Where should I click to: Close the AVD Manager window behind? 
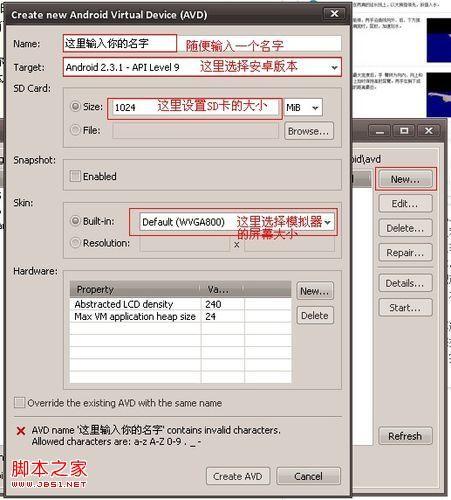[x=429, y=131]
